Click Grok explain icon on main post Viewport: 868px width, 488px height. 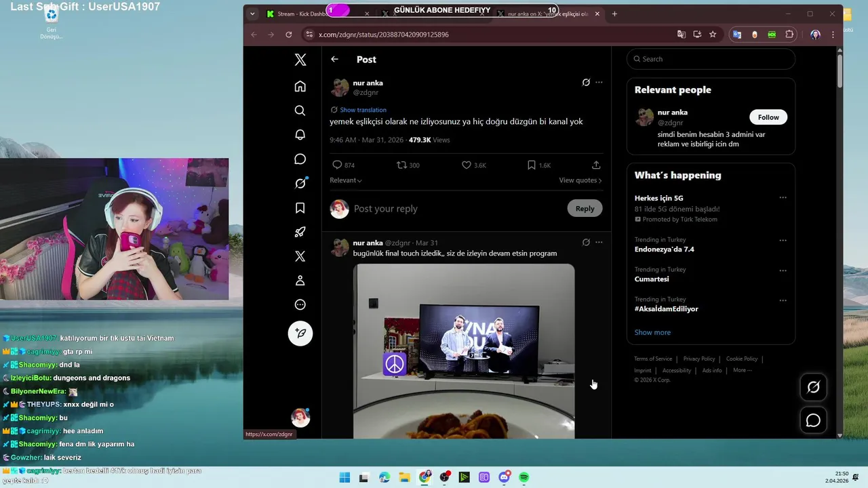tap(586, 82)
